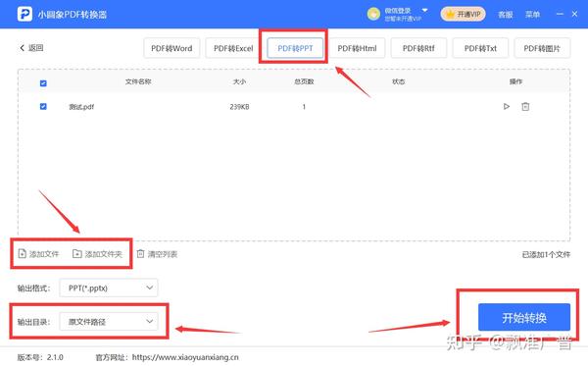Click the 开通VIP button
The width and height of the screenshot is (588, 366).
point(464,15)
